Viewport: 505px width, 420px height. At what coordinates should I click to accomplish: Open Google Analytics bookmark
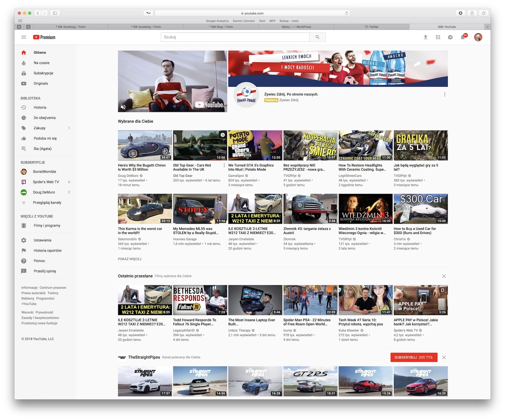(217, 21)
